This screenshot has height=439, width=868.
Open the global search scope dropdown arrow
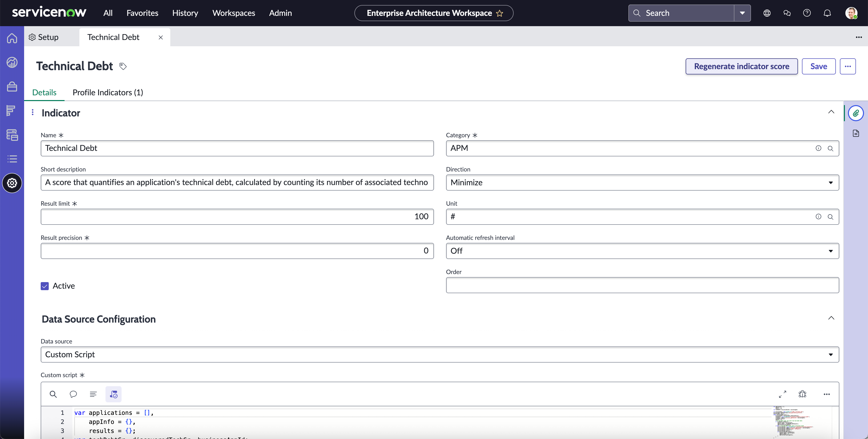pos(742,13)
